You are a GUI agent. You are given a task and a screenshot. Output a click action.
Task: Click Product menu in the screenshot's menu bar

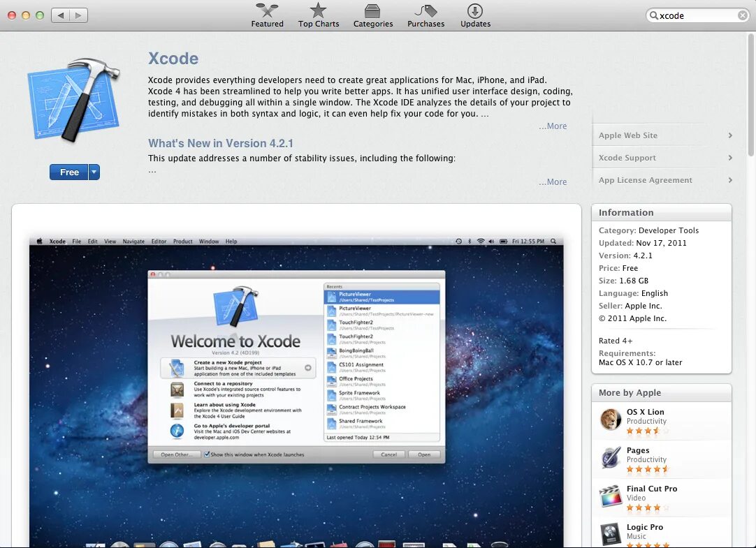[183, 242]
